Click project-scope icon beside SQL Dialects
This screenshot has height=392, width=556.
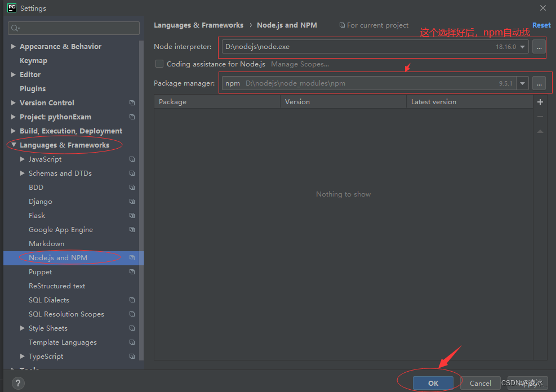[132, 300]
